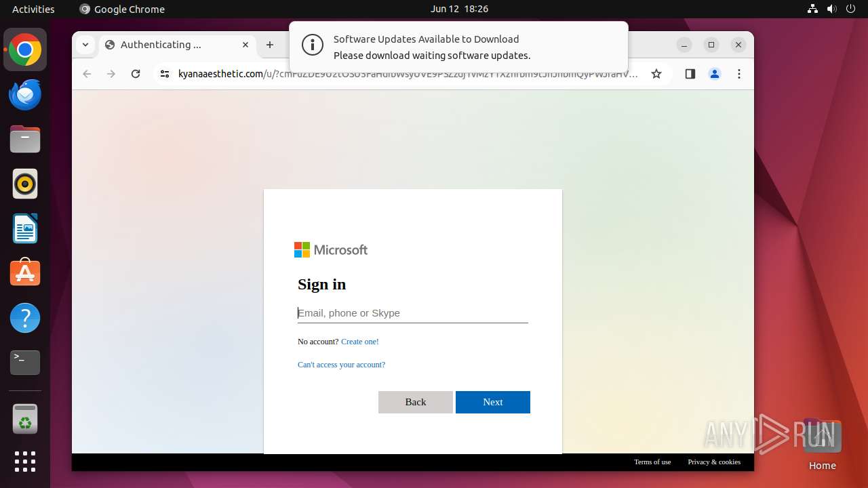This screenshot has width=868, height=488.
Task: Open Can't access your account link
Action: click(x=341, y=365)
